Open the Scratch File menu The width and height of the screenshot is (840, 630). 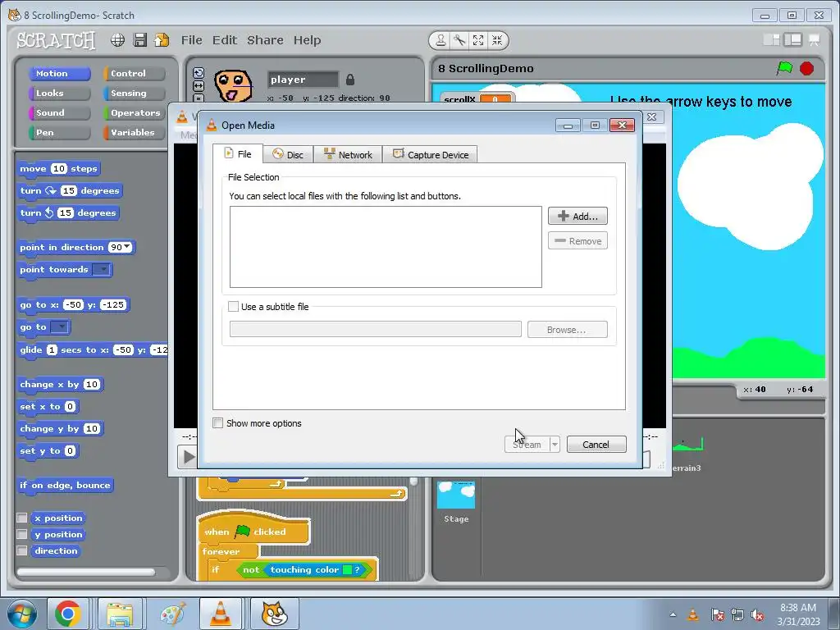point(191,40)
